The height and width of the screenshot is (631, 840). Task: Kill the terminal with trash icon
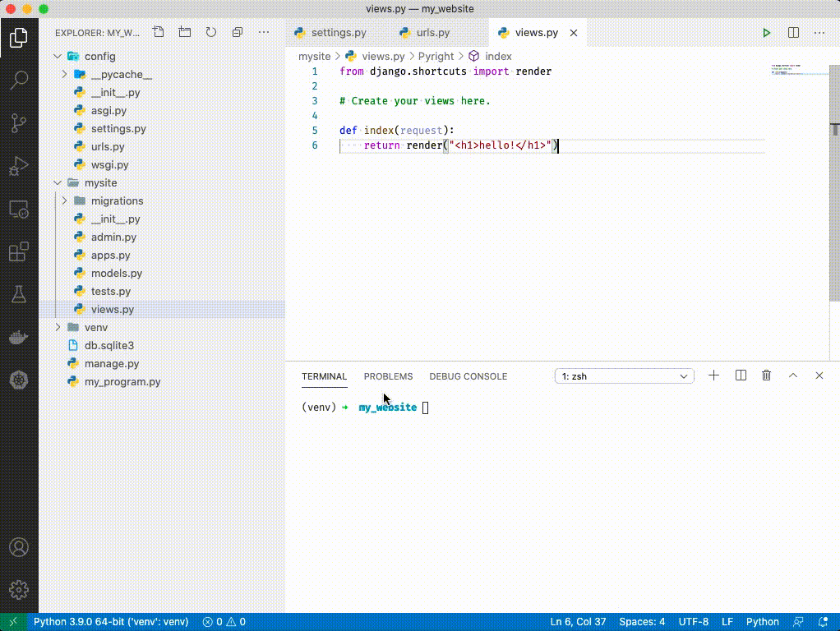(766, 375)
